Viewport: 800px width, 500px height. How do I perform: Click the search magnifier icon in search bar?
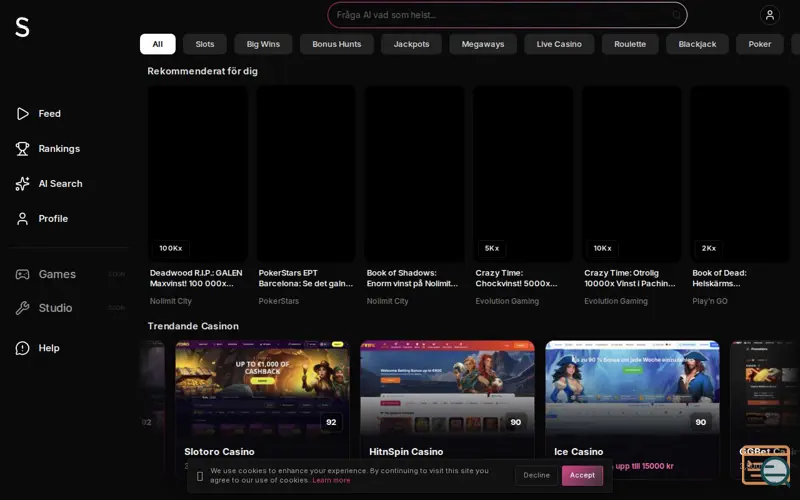coord(676,15)
